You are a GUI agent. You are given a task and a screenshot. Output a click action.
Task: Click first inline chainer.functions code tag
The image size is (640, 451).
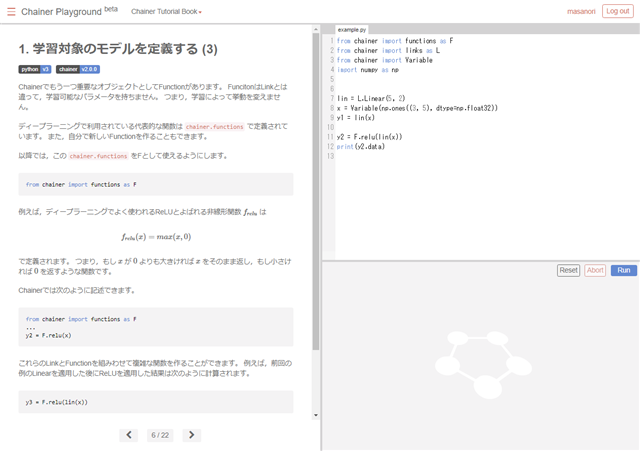(x=214, y=127)
